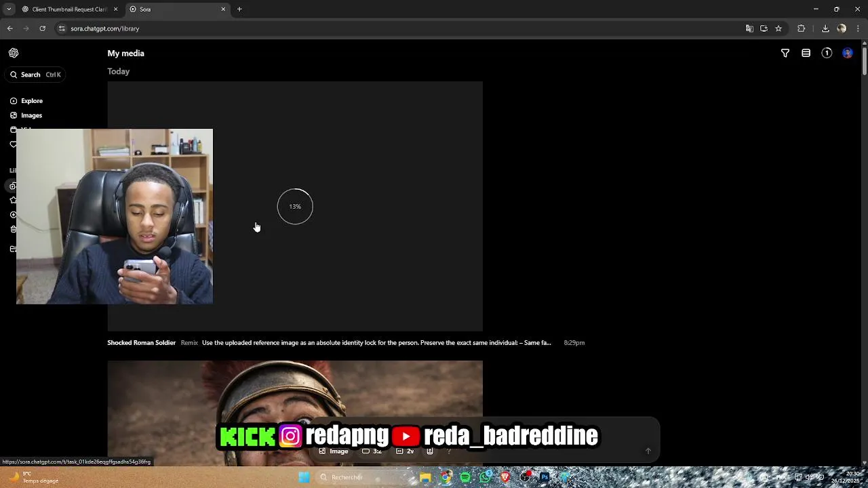Viewport: 868px width, 488px height.
Task: Open the presets icon in prompt bar
Action: pos(430,451)
